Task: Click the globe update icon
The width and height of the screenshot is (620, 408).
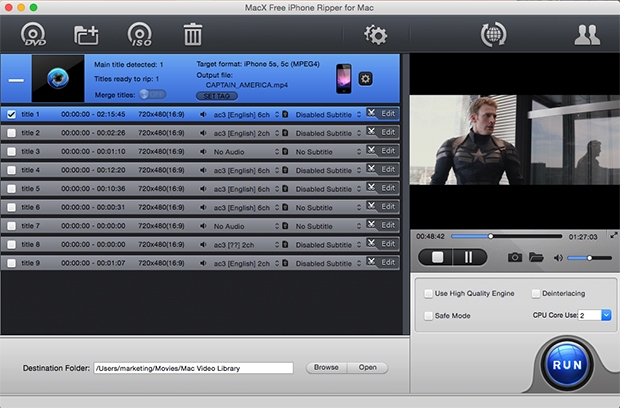Action: [493, 35]
